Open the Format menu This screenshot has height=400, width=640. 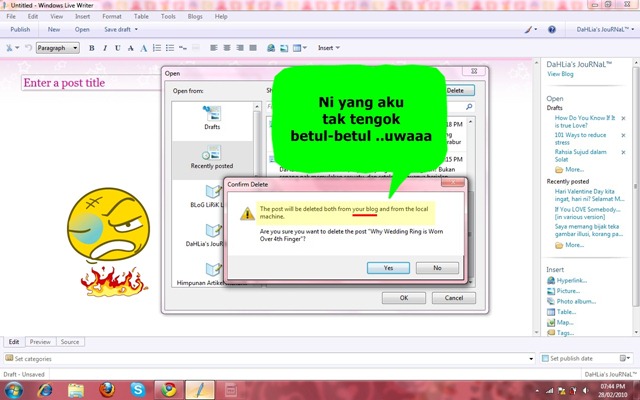pyautogui.click(x=112, y=16)
